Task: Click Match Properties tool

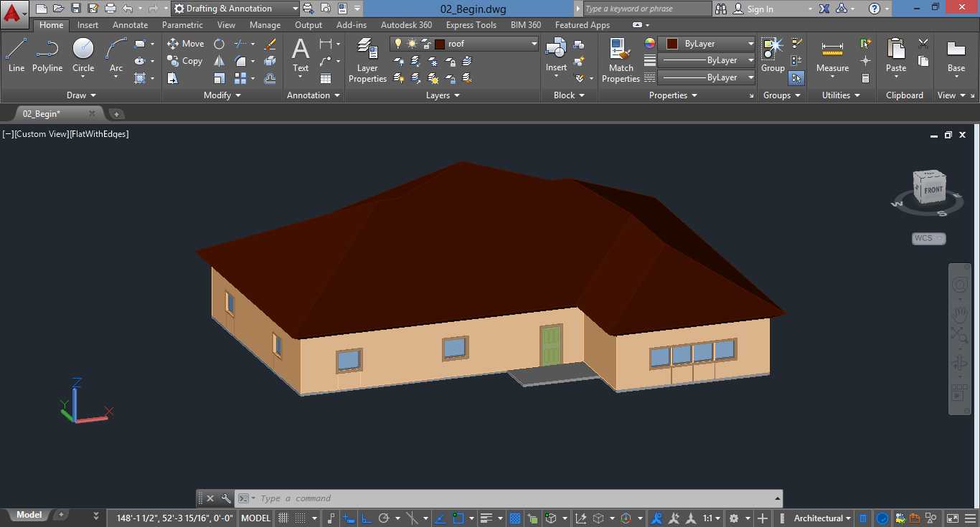Action: (x=621, y=60)
